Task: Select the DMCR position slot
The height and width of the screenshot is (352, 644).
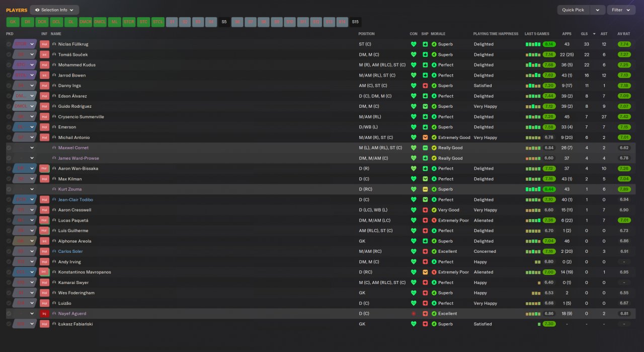Action: 85,22
